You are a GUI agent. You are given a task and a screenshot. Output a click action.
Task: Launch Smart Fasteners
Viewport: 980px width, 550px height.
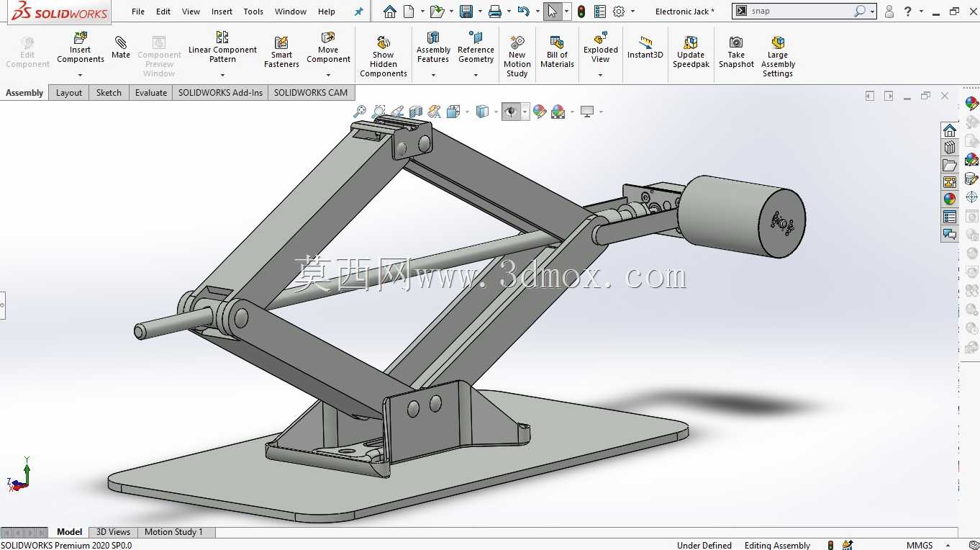click(281, 52)
